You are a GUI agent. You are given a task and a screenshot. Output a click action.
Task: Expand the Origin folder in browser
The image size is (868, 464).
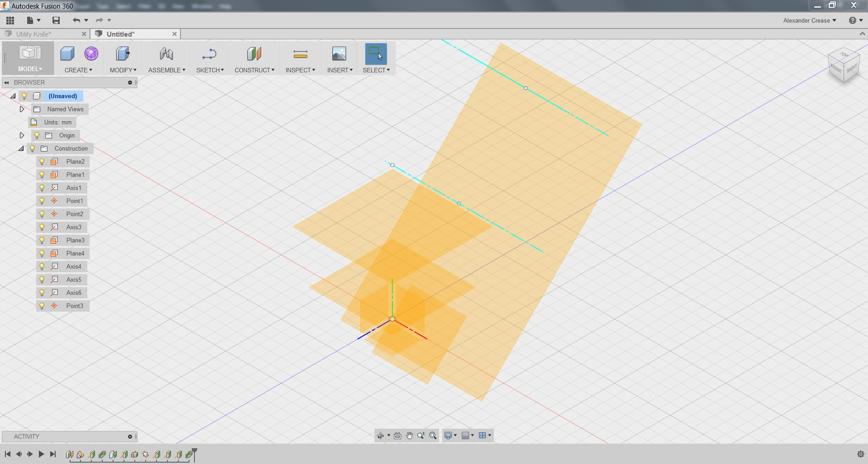click(x=22, y=135)
